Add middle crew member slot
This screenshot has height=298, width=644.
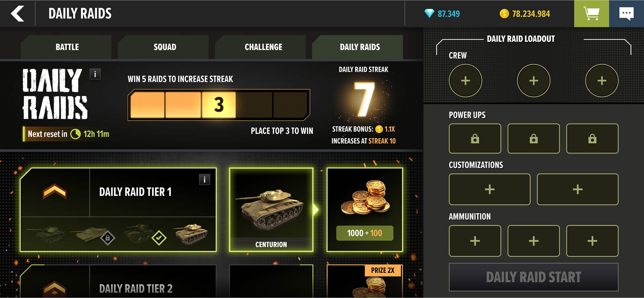pos(534,81)
